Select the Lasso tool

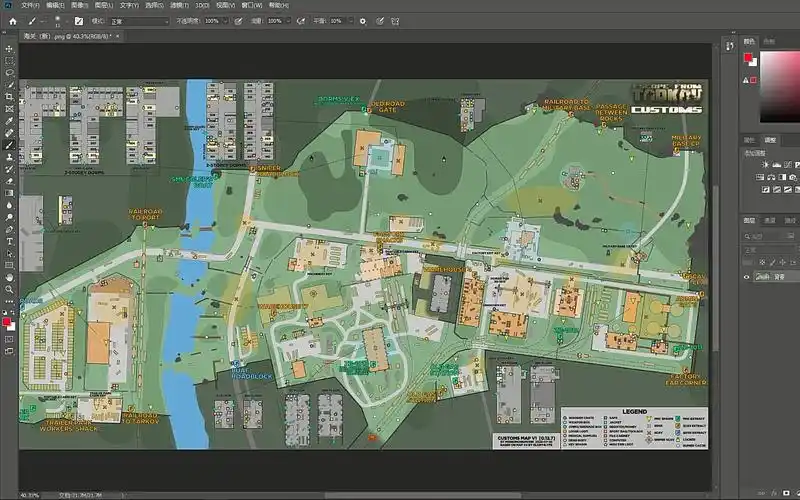9,72
